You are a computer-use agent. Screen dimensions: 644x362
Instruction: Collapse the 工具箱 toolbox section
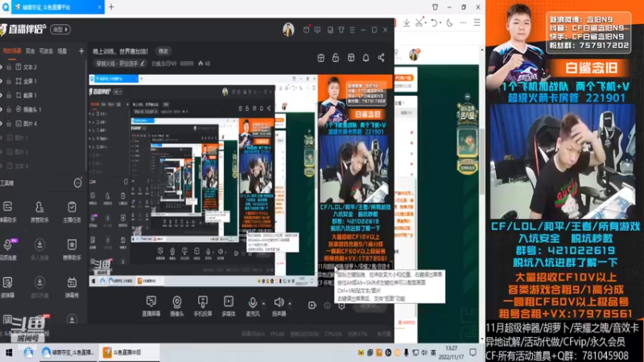point(77,183)
